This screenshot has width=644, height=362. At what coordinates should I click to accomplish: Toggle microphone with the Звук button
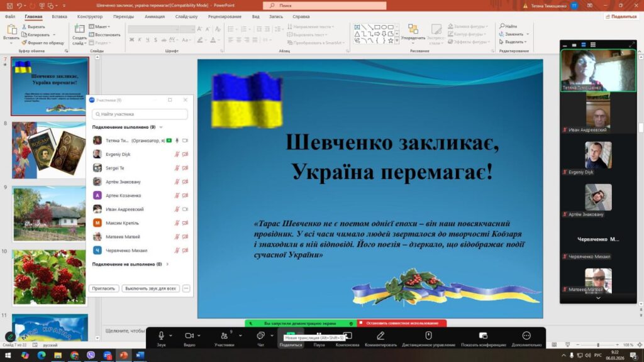point(162,336)
